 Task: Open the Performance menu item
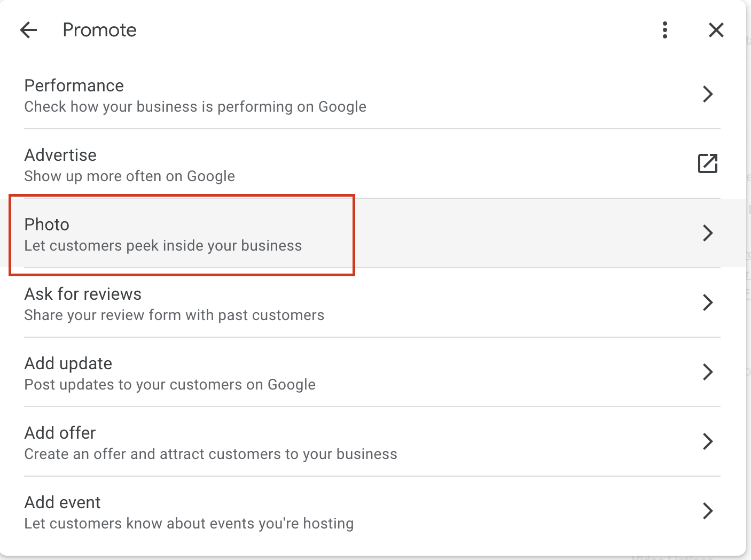point(372,95)
